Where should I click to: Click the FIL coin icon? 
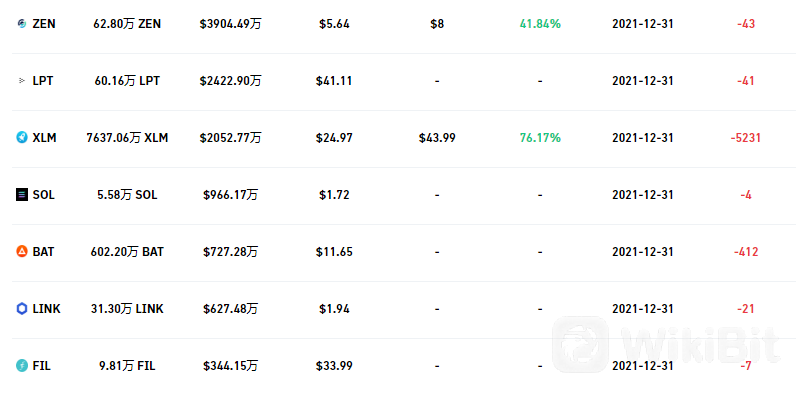pyautogui.click(x=21, y=366)
